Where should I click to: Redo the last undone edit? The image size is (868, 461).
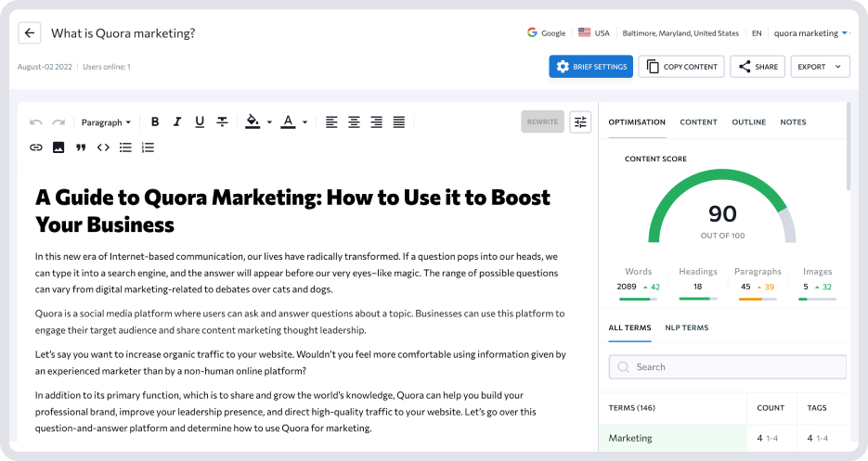click(58, 122)
